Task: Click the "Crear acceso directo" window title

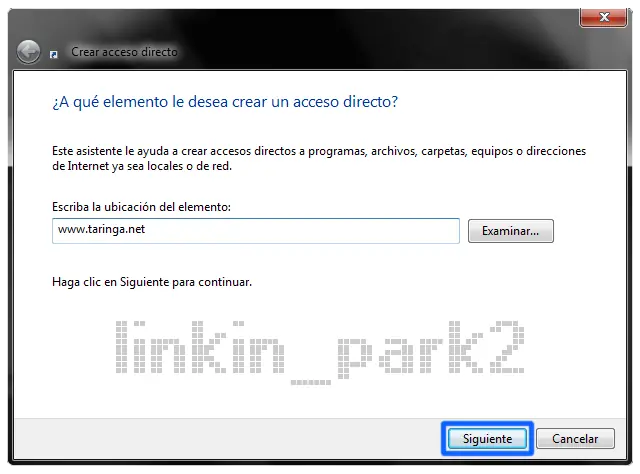Action: click(x=124, y=52)
